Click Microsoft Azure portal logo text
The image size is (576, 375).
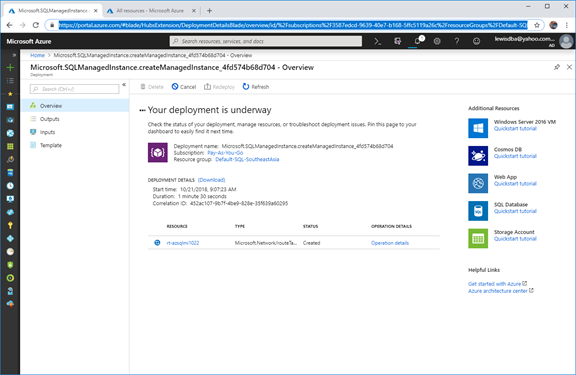click(x=29, y=42)
